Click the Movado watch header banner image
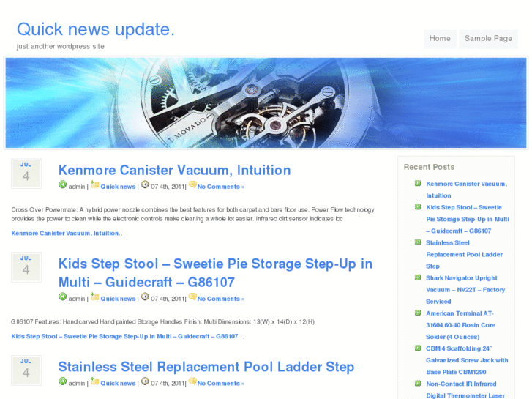This screenshot has width=532, height=399. [266, 103]
